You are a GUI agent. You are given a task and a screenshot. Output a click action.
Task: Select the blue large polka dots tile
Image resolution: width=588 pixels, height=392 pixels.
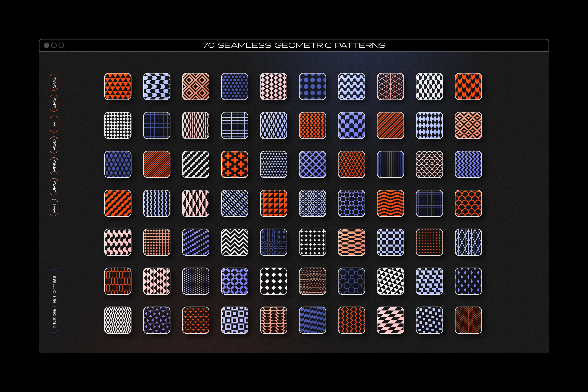tap(312, 86)
